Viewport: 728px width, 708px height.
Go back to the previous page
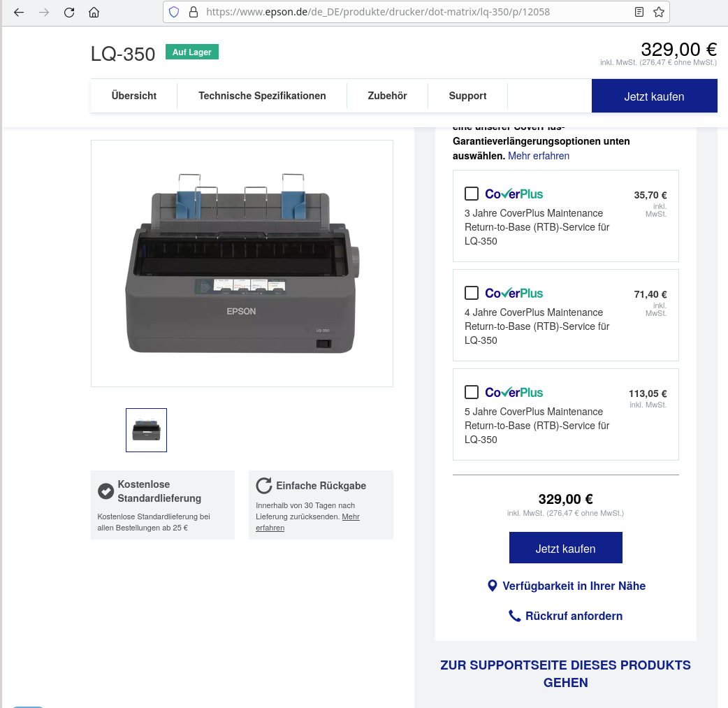tap(19, 13)
